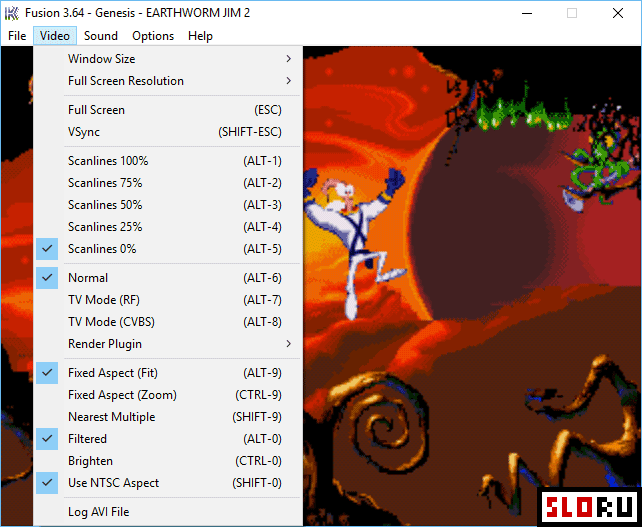Select Scanlines 75%
This screenshot has width=642, height=527.
[168, 183]
